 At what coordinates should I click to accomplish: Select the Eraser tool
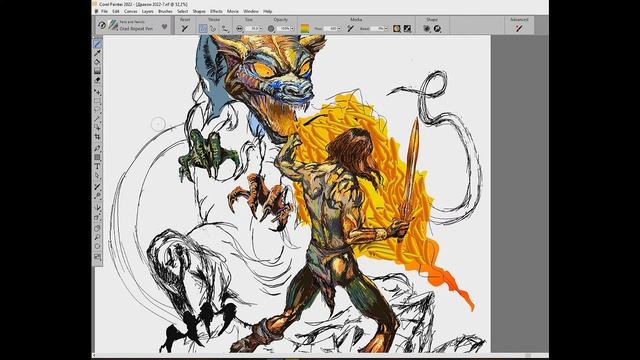tap(97, 80)
